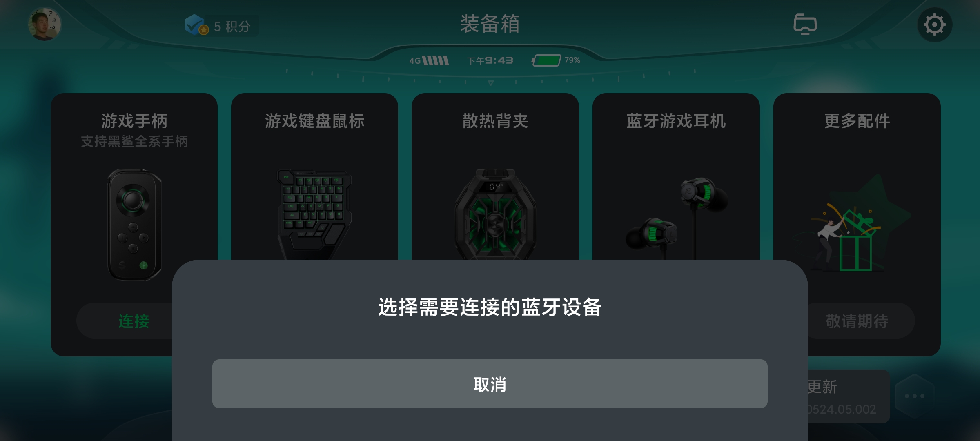Select the 游戏键盘鼠标 card title
Screen dimensions: 980x441
point(314,121)
